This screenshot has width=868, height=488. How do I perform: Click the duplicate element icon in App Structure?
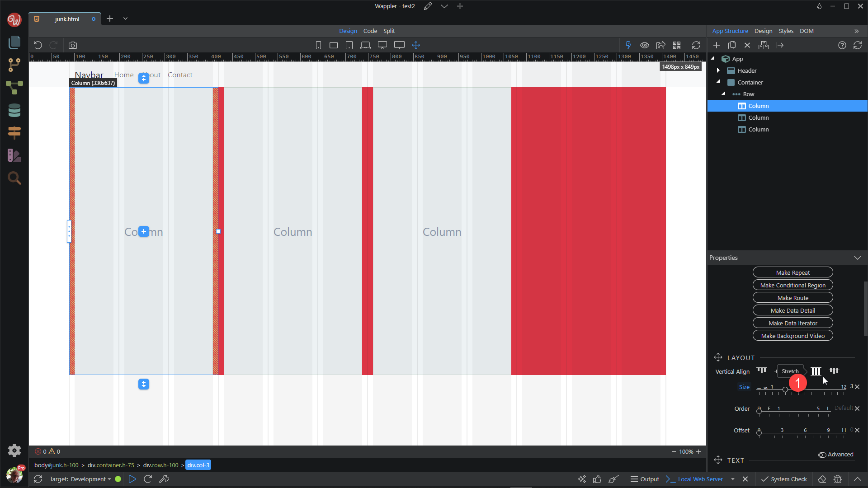732,45
